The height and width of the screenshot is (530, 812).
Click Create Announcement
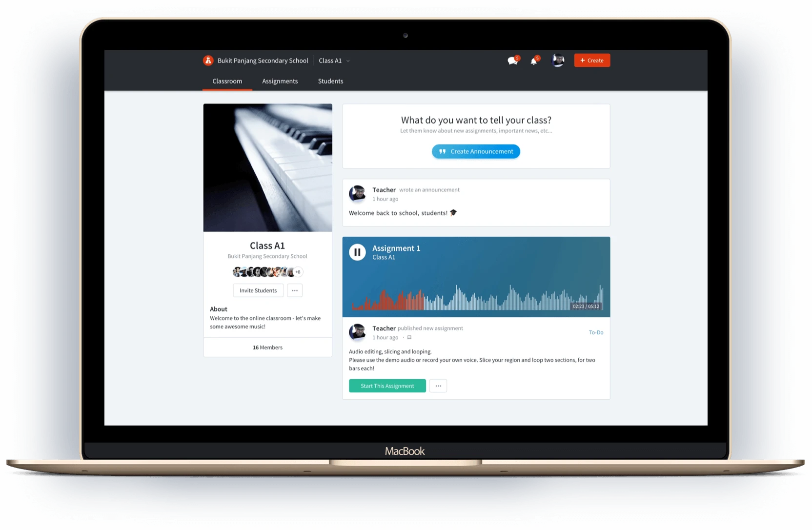[x=476, y=151]
